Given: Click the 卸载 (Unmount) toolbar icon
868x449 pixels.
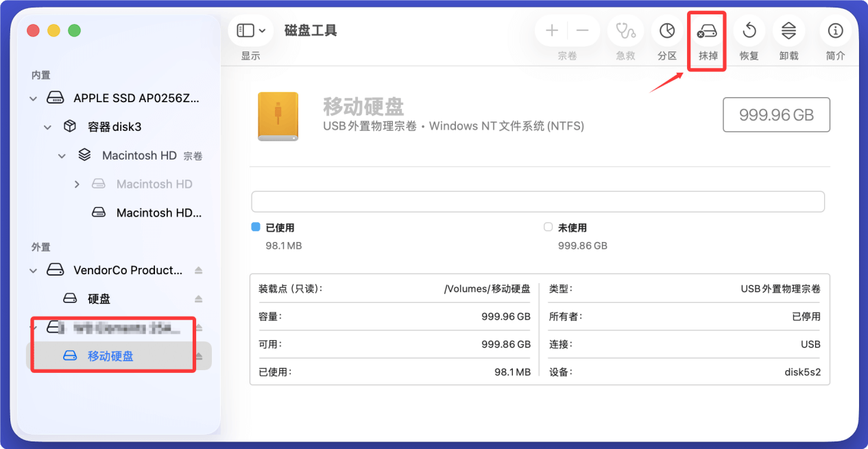Looking at the screenshot, I should [x=788, y=30].
